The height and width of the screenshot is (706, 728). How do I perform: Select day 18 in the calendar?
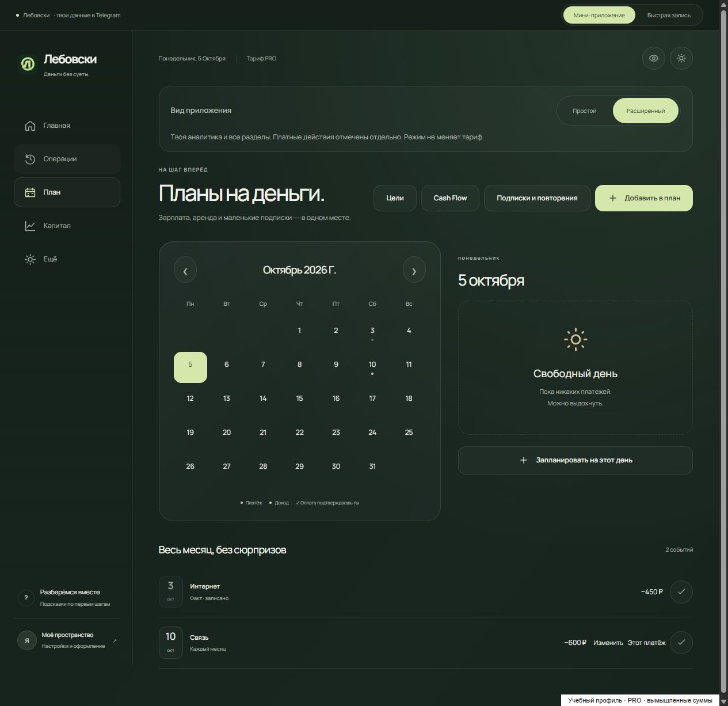click(x=409, y=401)
